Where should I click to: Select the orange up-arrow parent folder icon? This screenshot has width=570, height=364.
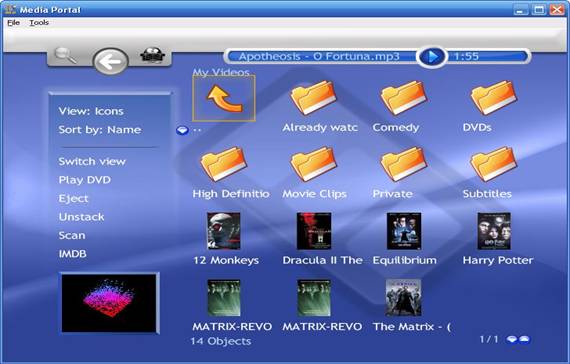pyautogui.click(x=224, y=98)
